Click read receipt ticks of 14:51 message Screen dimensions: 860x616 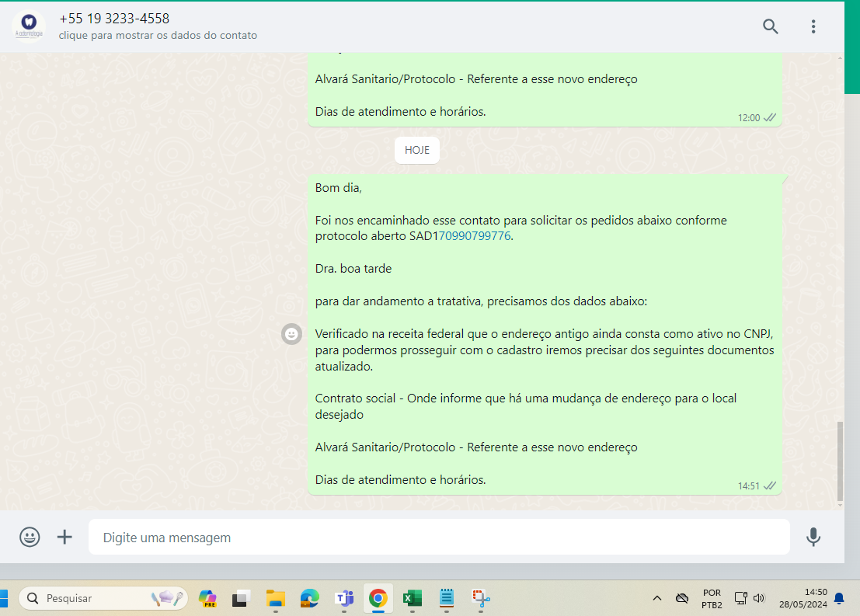(x=770, y=486)
